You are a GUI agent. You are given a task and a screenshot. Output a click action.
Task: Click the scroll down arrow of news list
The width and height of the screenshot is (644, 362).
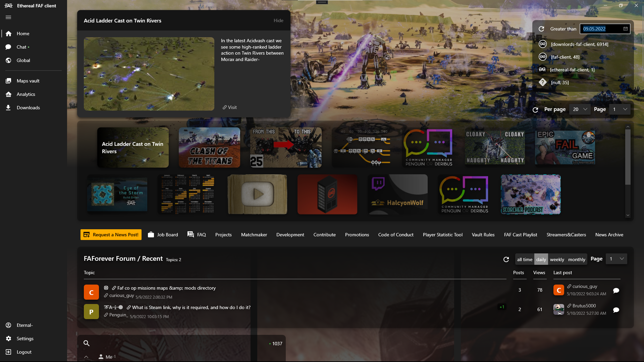[x=628, y=215]
